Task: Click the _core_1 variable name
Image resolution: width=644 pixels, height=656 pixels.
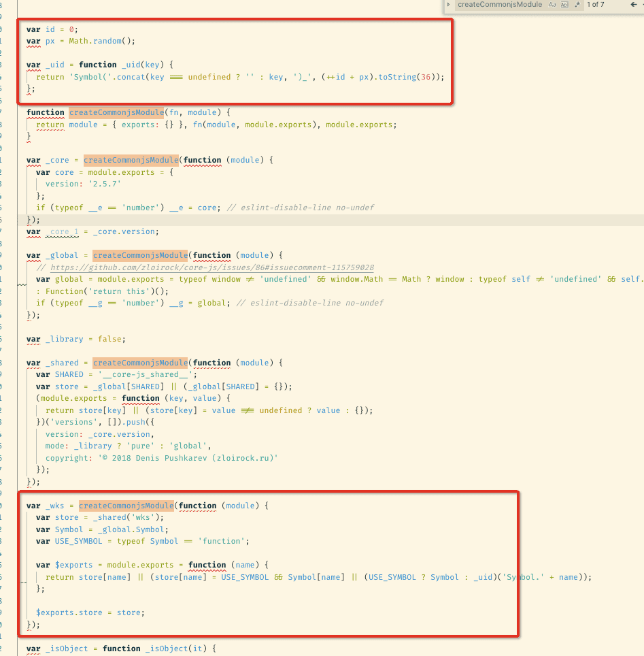Action: 62,232
